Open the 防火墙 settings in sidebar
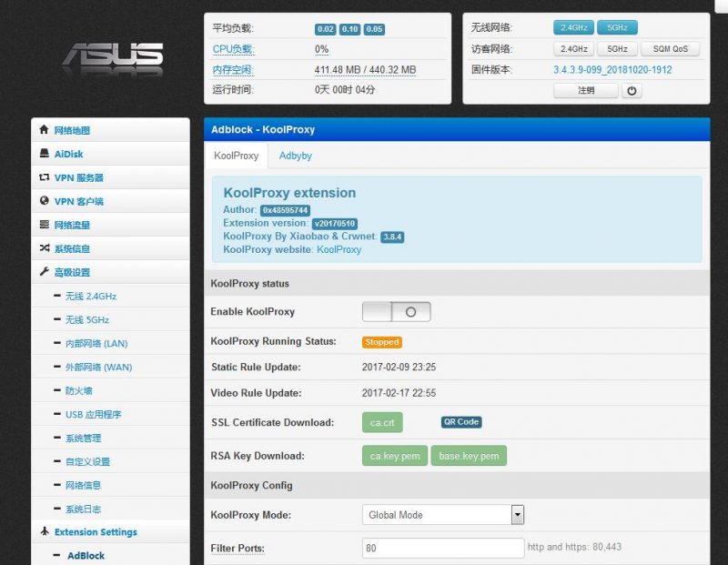Screen dimensions: 728x565 pyautogui.click(x=78, y=390)
